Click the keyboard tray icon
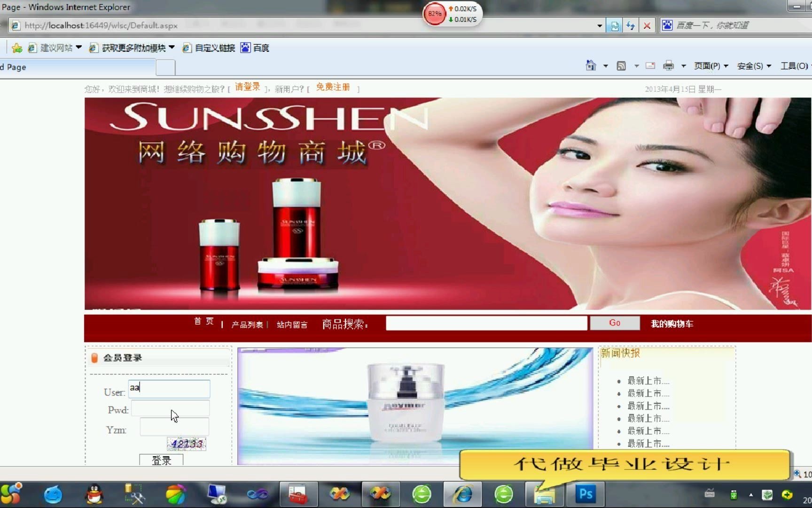Screen dimensions: 812x508 [710, 494]
